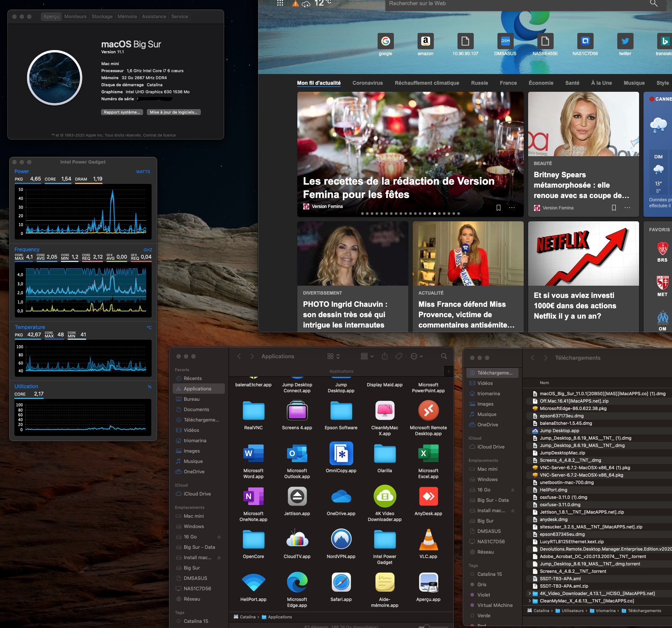Open the amazon quick link tile

click(x=425, y=41)
